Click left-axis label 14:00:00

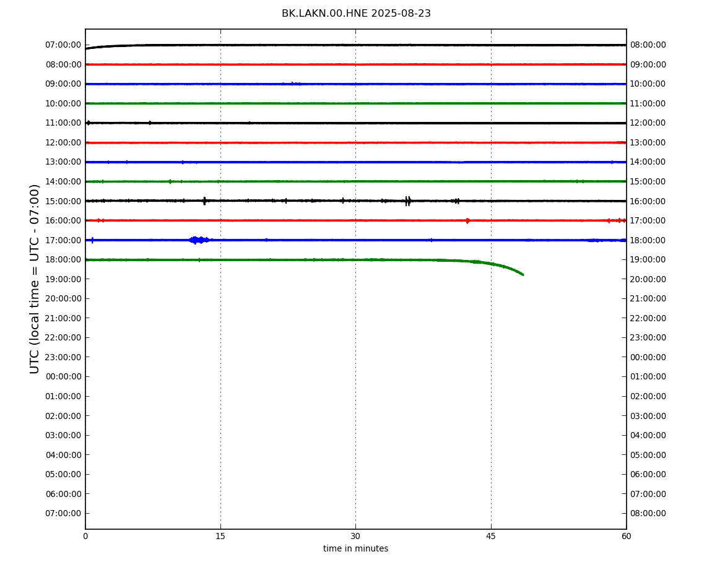point(64,181)
